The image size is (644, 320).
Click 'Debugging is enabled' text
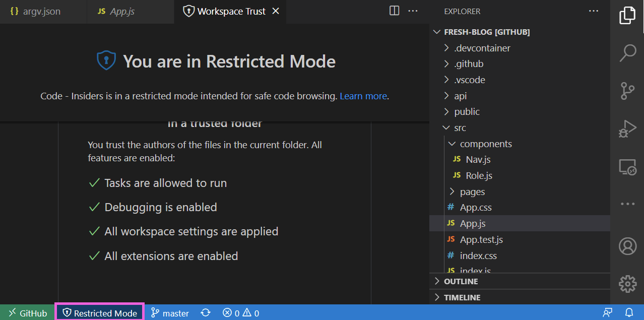[161, 208]
